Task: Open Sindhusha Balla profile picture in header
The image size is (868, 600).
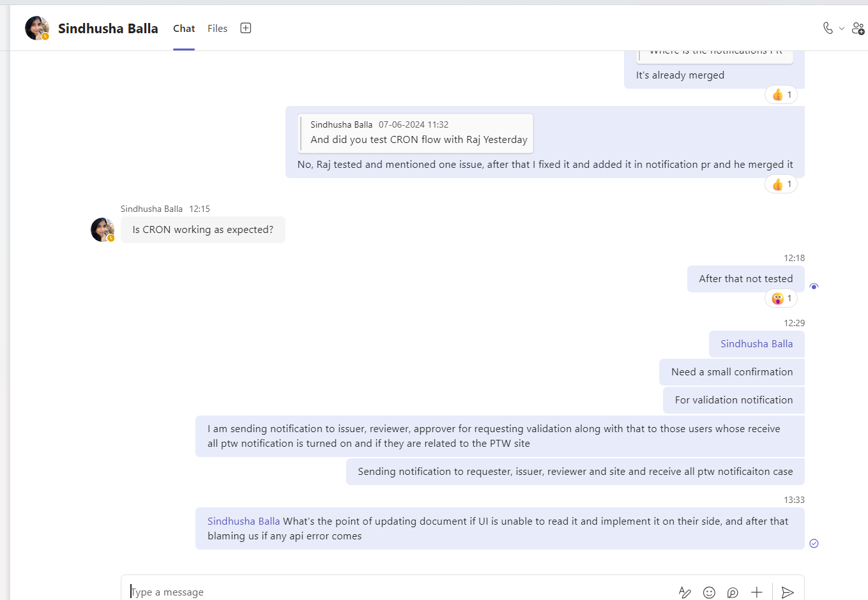Action: pos(36,28)
